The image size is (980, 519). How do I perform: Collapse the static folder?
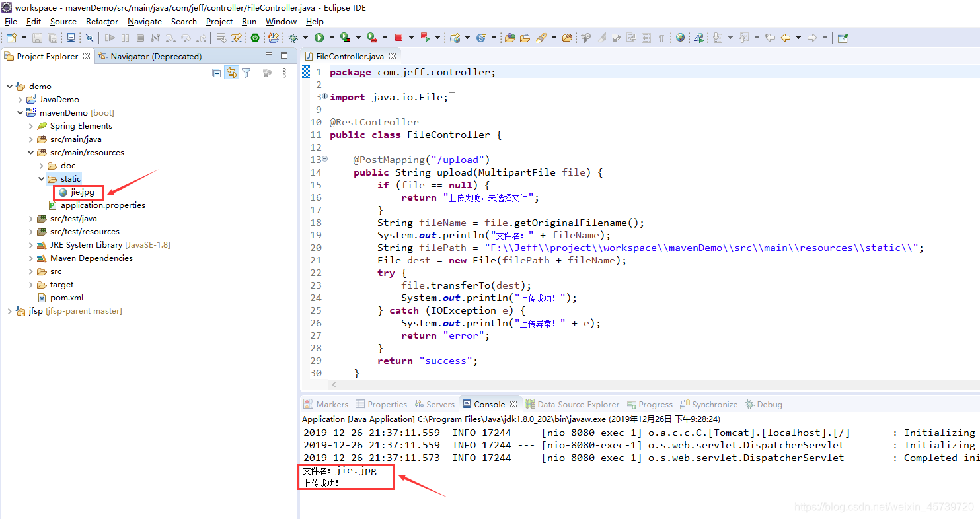(42, 179)
